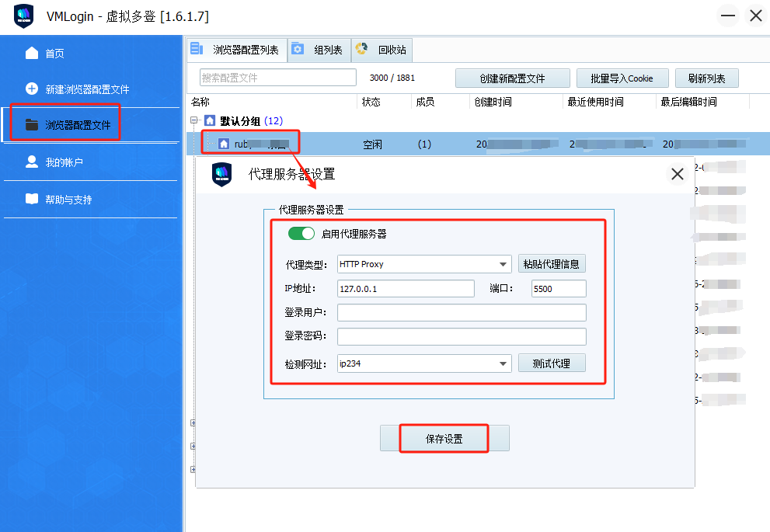Click the 登录密码 input field
This screenshot has height=532, width=770.
click(462, 336)
